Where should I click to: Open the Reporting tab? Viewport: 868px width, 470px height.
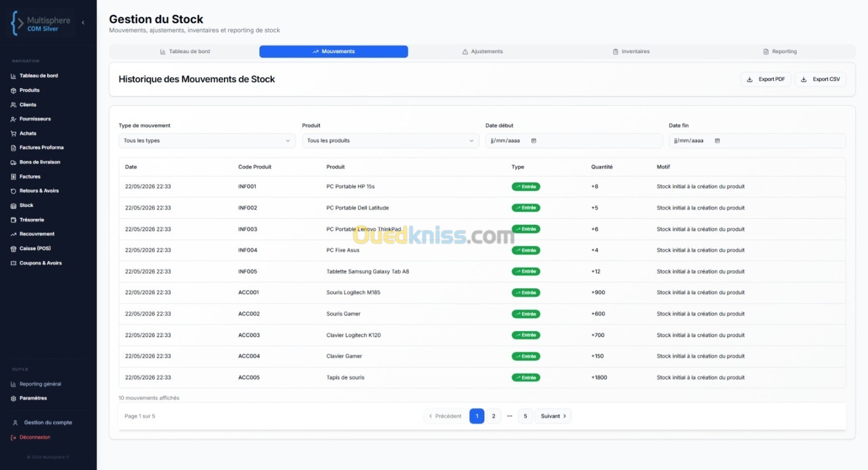point(780,52)
